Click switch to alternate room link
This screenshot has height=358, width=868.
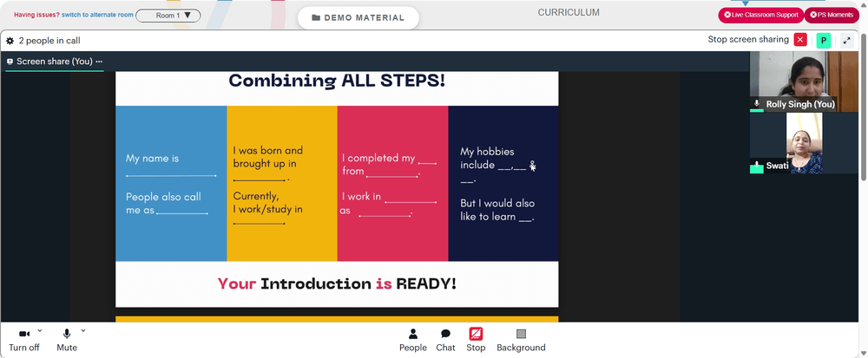click(x=97, y=15)
